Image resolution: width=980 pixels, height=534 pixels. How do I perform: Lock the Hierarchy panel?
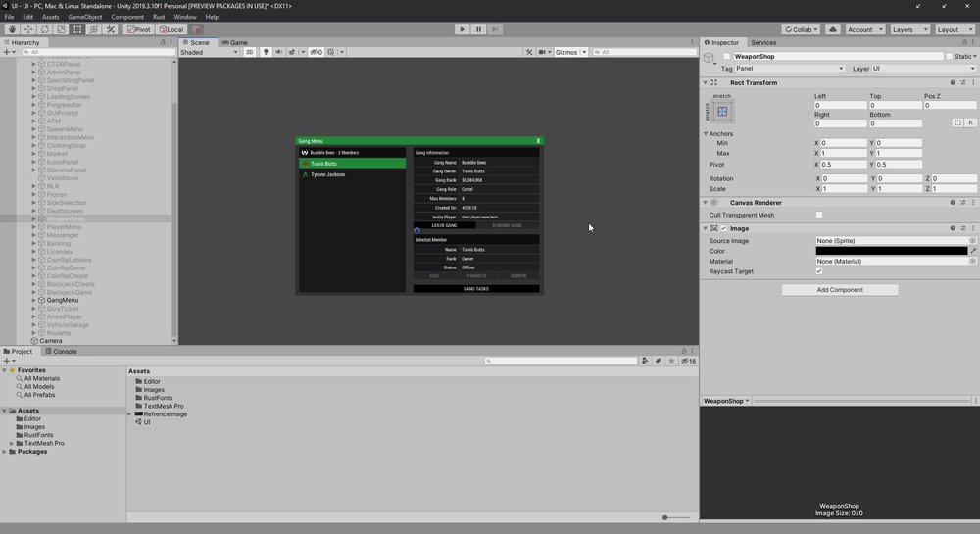click(x=163, y=42)
